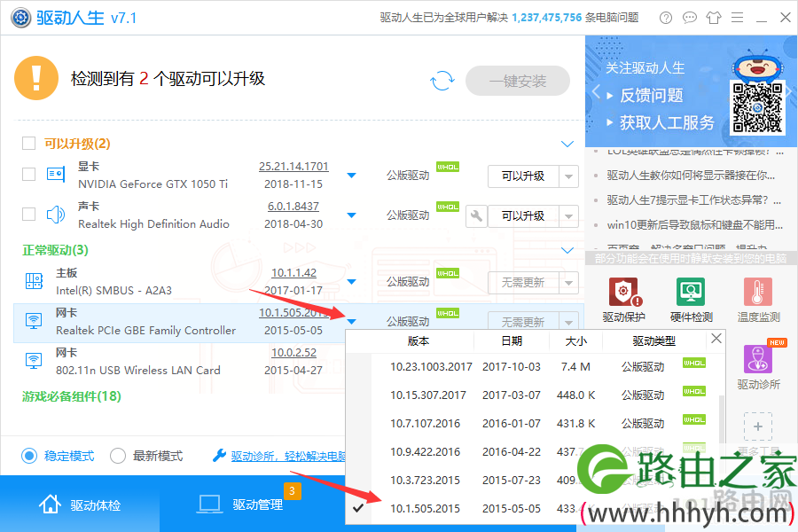Click the 一键安装 button

(518, 81)
